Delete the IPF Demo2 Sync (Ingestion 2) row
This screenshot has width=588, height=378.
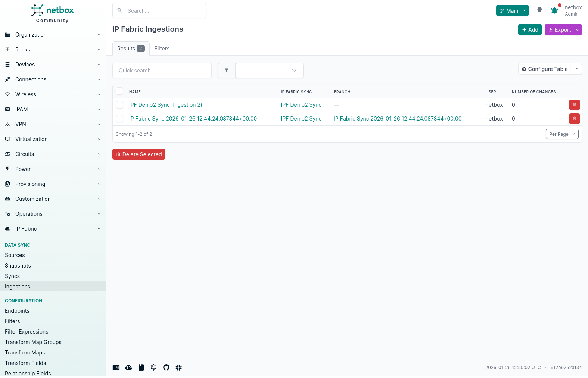(574, 105)
